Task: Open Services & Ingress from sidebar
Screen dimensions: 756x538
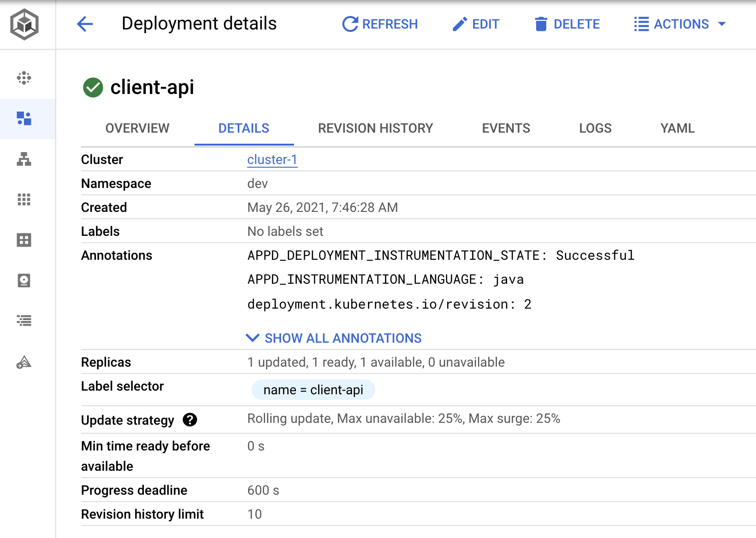Action: (24, 160)
